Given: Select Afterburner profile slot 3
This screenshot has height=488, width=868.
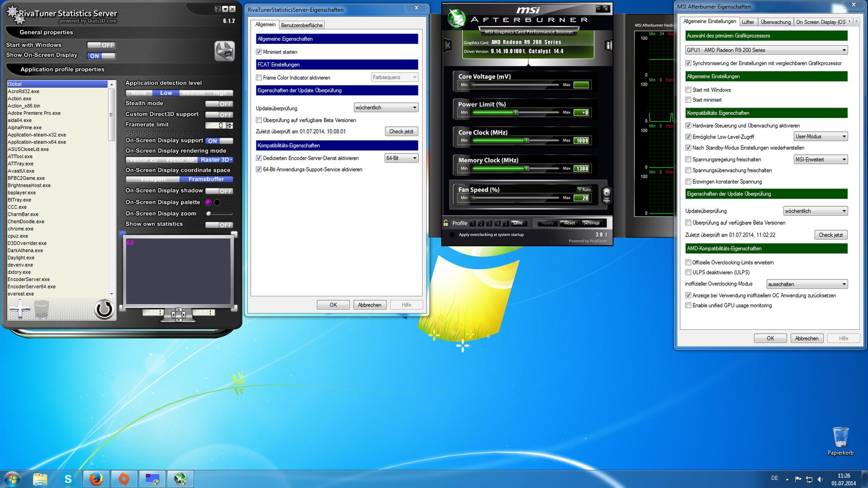Looking at the screenshot, I should 489,223.
